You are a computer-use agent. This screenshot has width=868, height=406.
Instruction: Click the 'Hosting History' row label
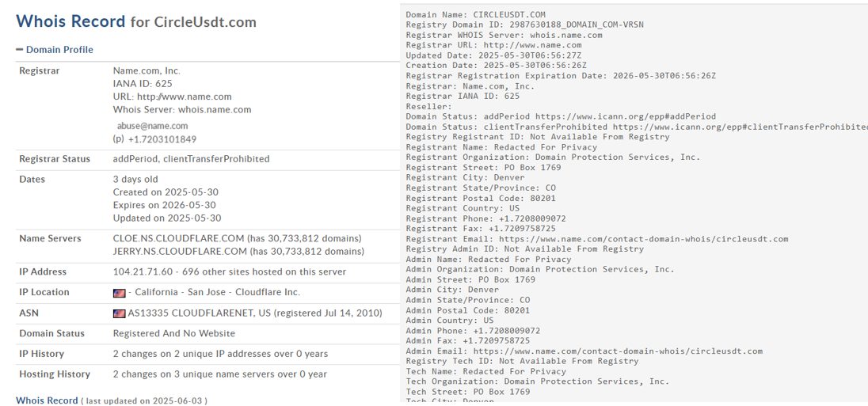tap(55, 374)
